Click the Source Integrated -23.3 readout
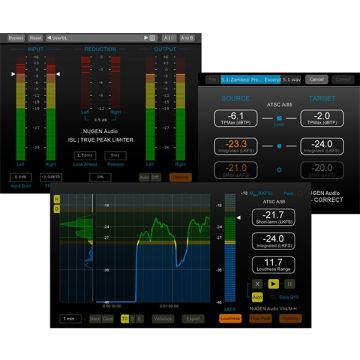Screen dimensions: 360x360 (236, 146)
